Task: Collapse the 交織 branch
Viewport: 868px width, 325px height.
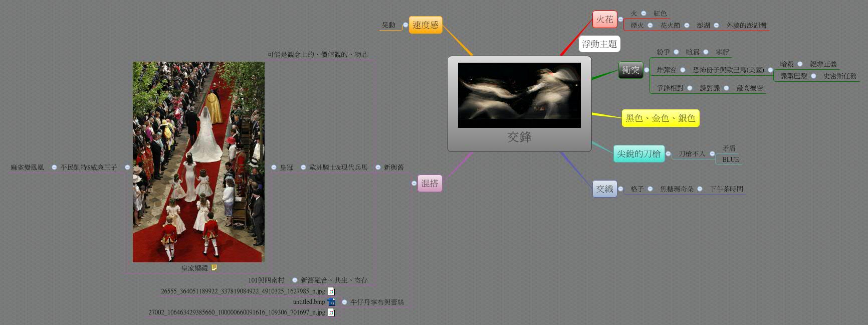Action: click(620, 189)
